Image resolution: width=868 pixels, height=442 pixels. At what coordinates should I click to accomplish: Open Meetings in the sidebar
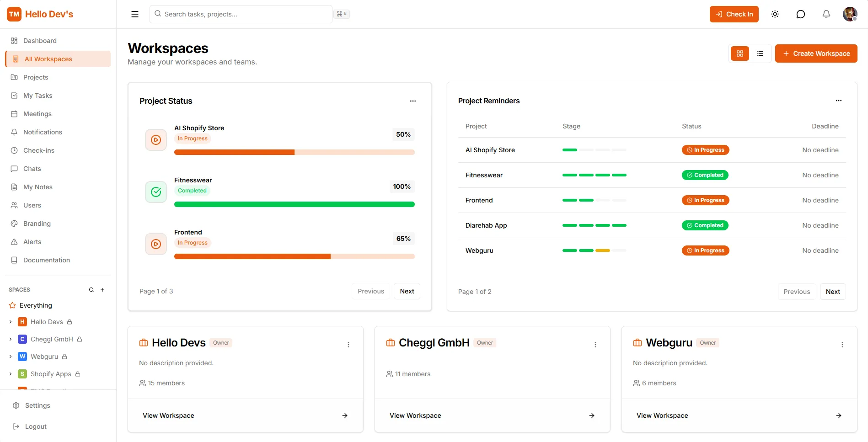58,114
